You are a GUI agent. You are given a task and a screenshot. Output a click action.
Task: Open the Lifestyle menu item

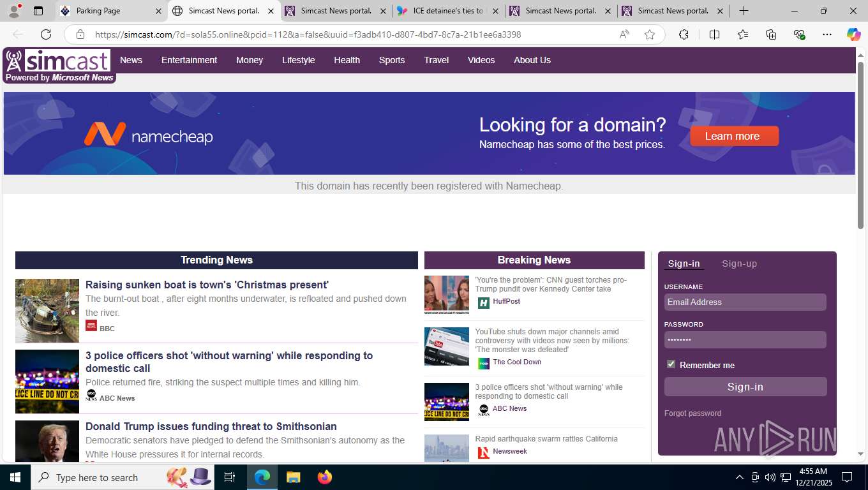point(299,60)
